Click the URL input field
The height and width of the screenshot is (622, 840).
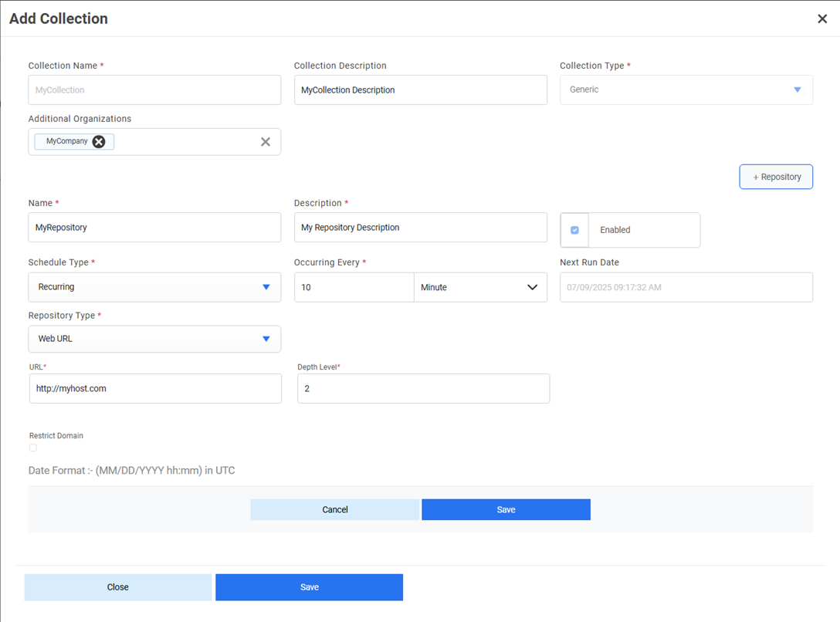[154, 389]
